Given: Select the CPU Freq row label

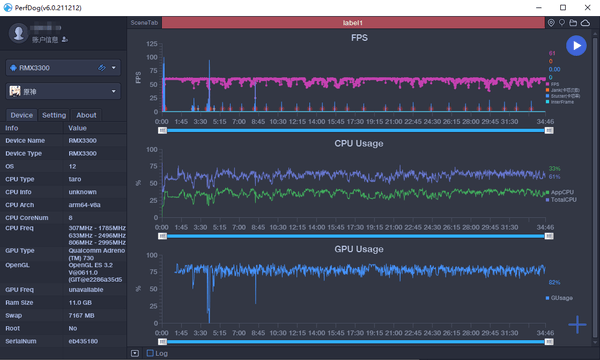Looking at the screenshot, I should tap(19, 228).
